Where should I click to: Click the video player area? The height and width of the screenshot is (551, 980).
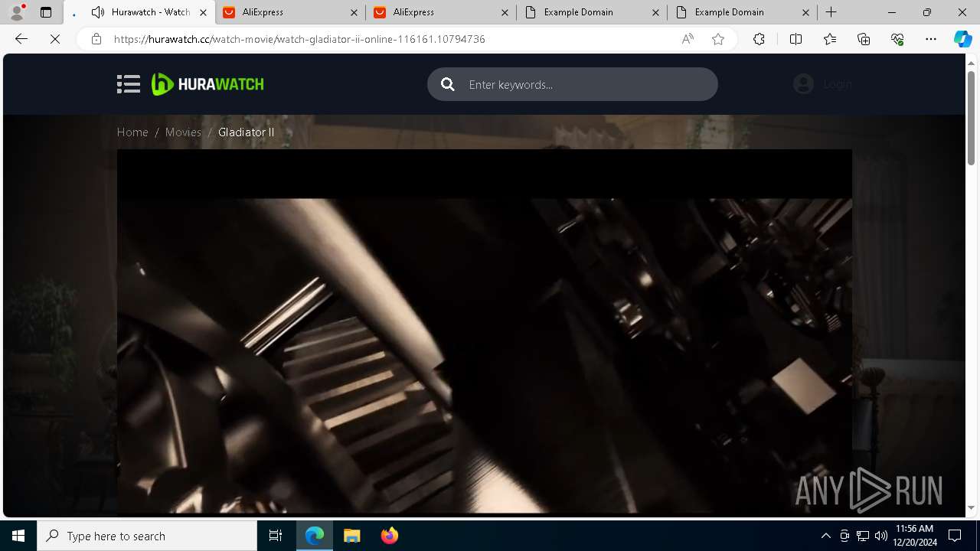pos(484,331)
